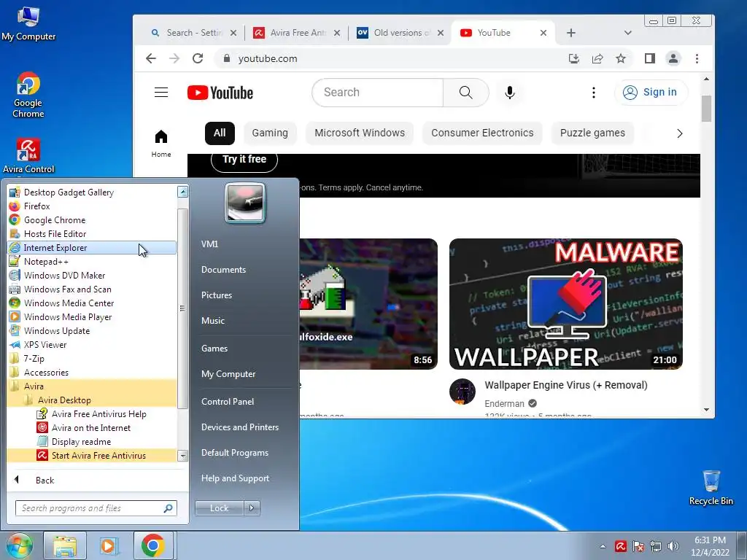Open the Recycle Bin on desktop
This screenshot has width=747, height=560.
point(711,488)
